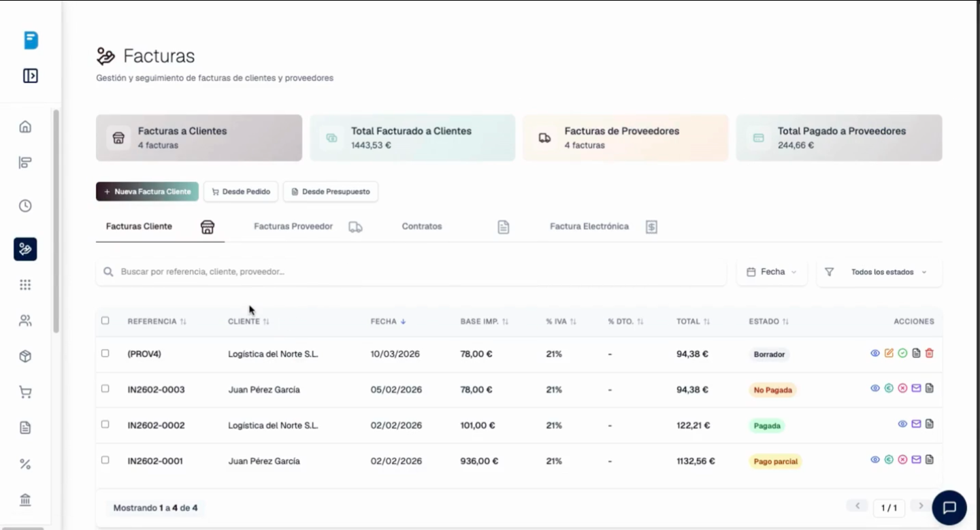The height and width of the screenshot is (530, 980).
Task: Check the select-all header checkbox
Action: tap(105, 320)
